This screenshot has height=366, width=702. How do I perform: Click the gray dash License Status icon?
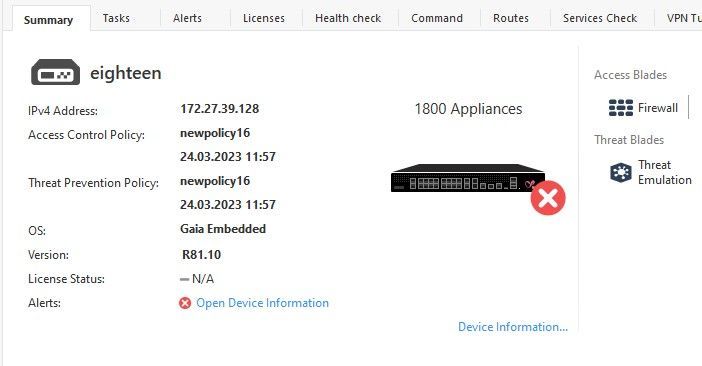184,279
